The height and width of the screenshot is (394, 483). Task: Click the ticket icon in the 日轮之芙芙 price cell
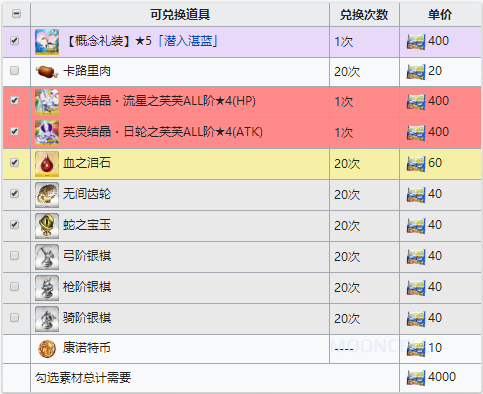[x=416, y=133]
